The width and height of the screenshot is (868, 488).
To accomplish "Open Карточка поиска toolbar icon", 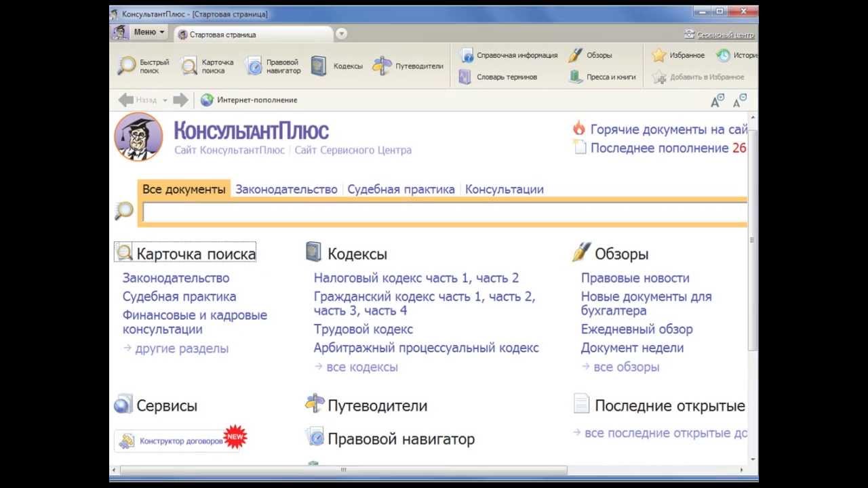I will point(189,66).
